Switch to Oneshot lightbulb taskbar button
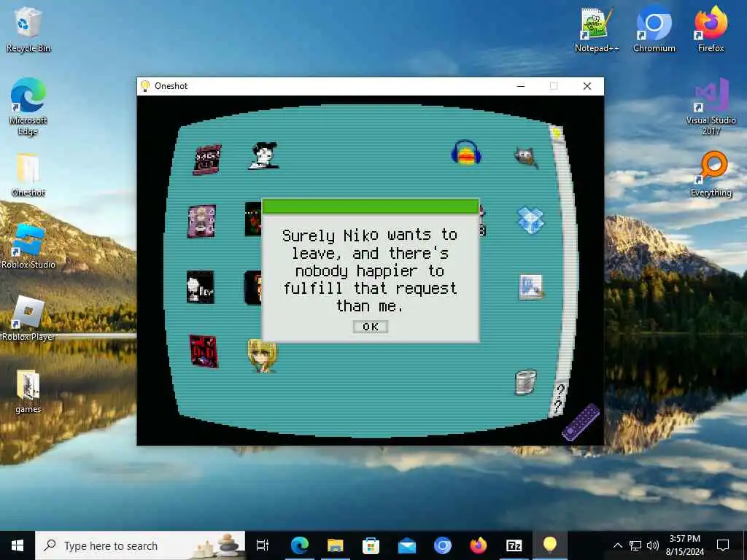Image resolution: width=747 pixels, height=560 pixels. 550,545
